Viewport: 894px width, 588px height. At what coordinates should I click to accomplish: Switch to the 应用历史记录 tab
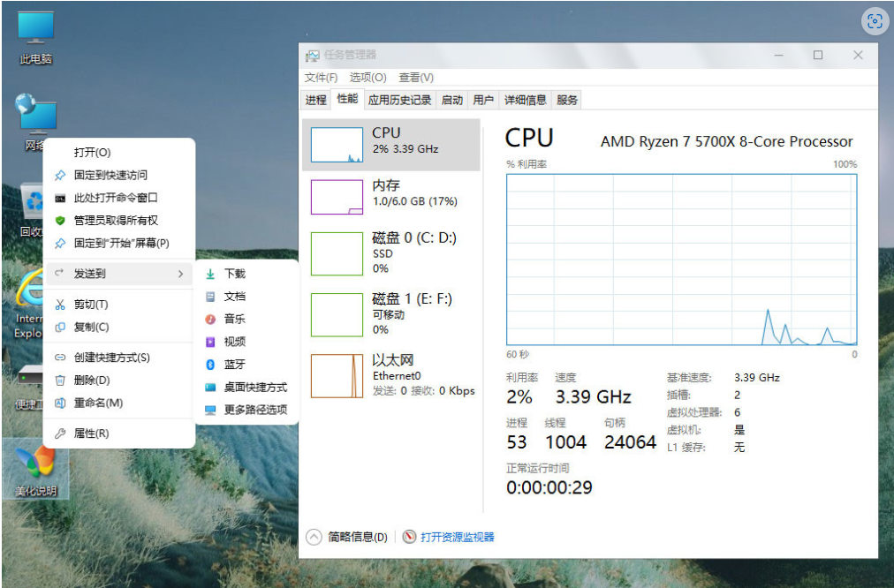point(399,101)
